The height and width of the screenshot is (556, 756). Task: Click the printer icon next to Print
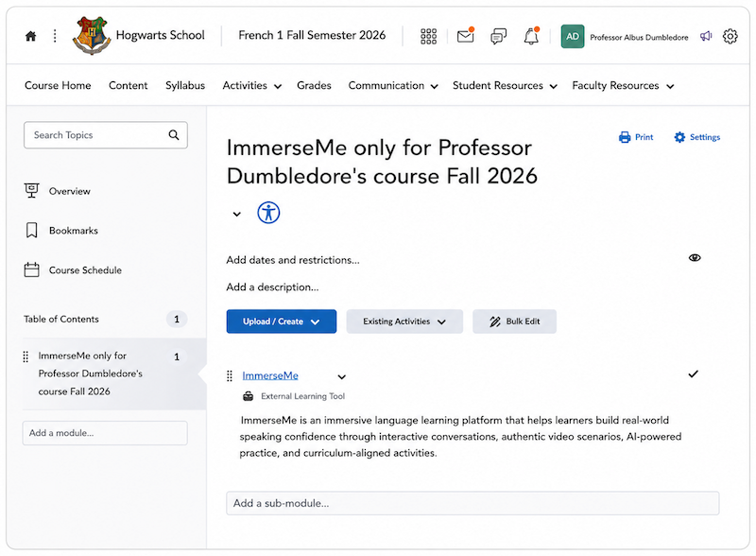(625, 137)
